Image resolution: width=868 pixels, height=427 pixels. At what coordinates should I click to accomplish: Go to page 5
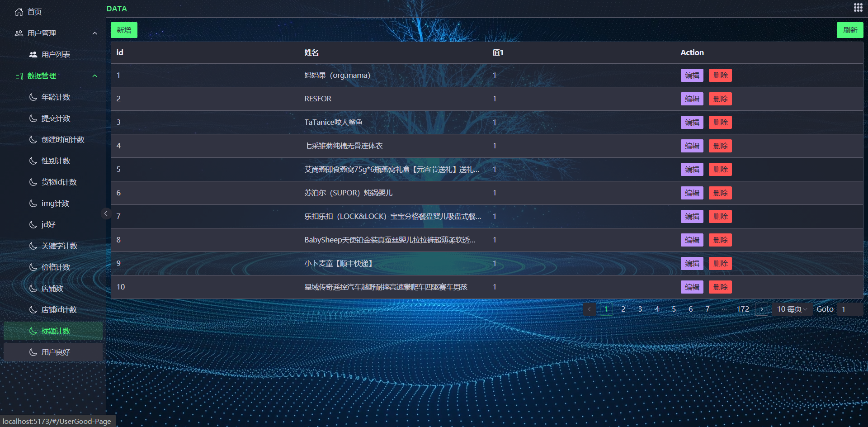(674, 309)
